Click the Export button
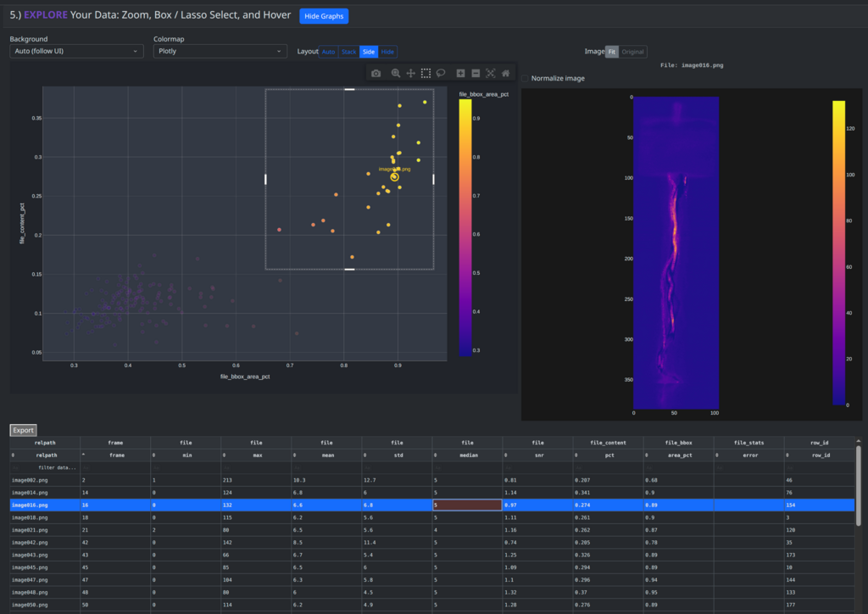Image resolution: width=868 pixels, height=614 pixels. pyautogui.click(x=23, y=430)
